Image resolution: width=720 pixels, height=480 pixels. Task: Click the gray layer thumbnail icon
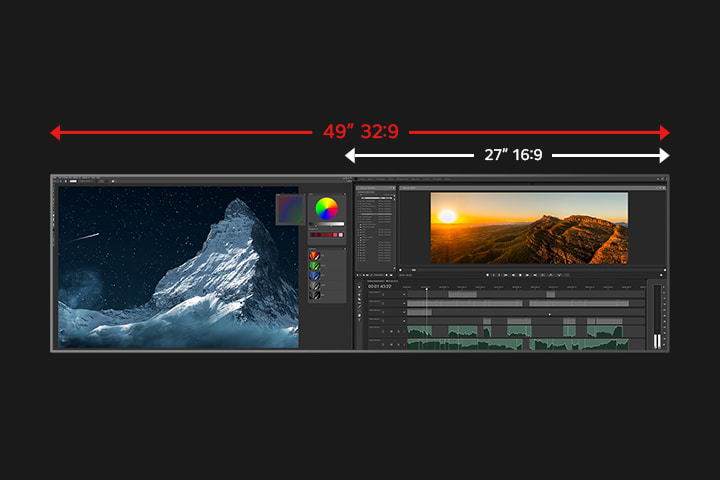(x=314, y=286)
